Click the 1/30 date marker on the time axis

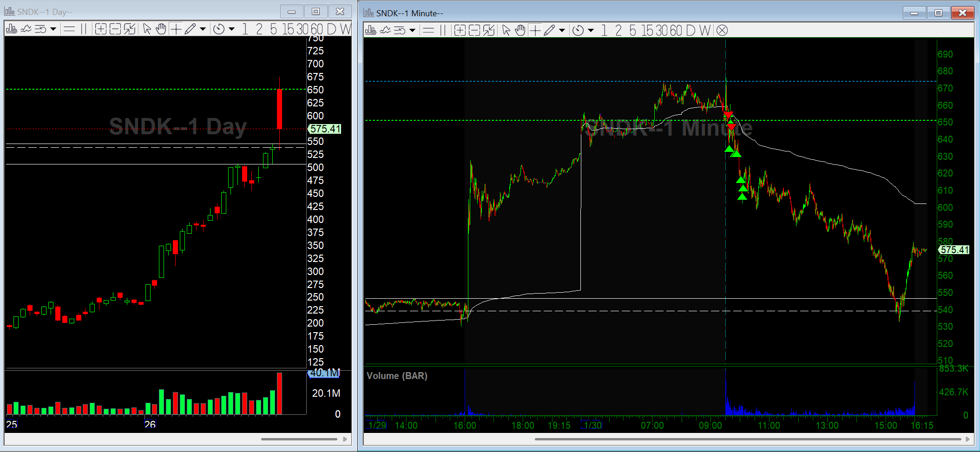click(592, 425)
